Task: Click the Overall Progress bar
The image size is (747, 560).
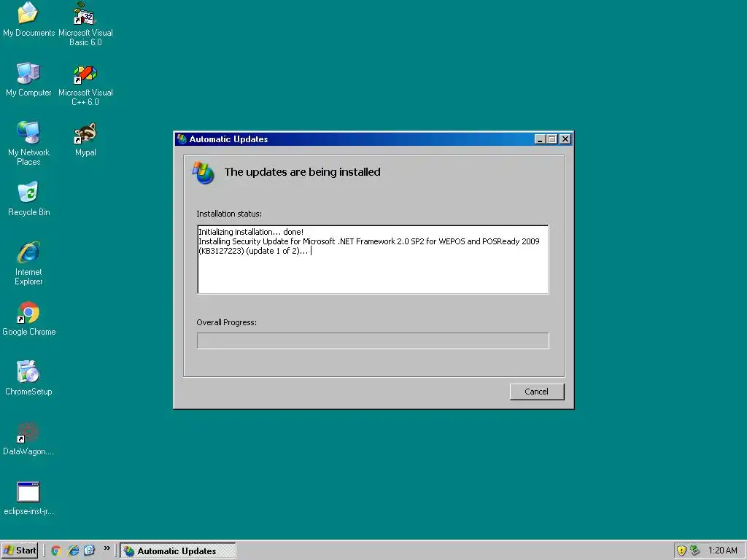Action: [x=373, y=341]
